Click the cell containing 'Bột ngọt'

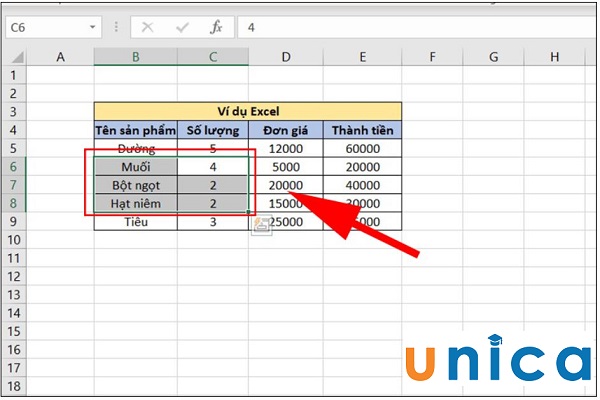pyautogui.click(x=135, y=185)
